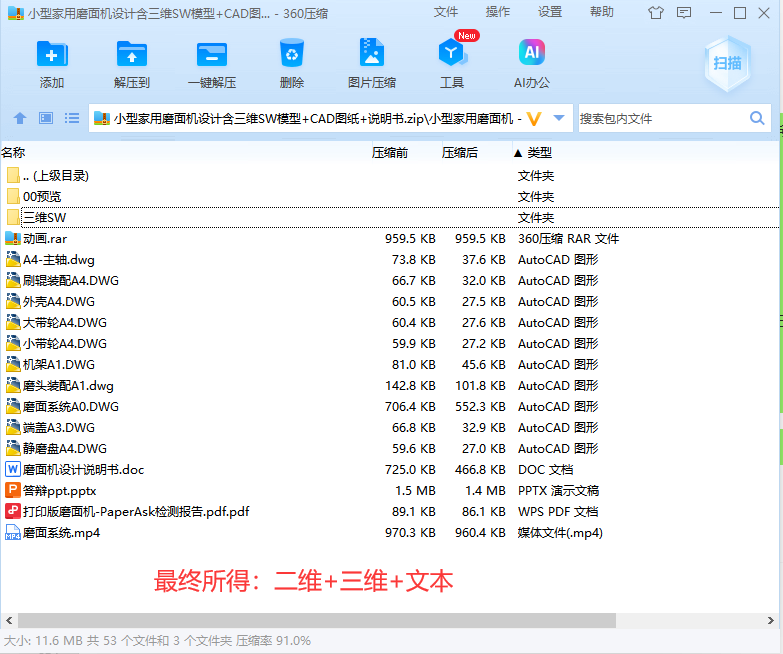Open the 设置 menu
The image size is (783, 654).
click(550, 12)
